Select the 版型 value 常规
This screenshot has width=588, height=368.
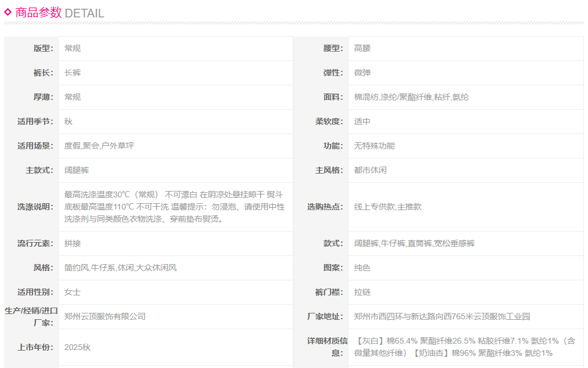(72, 48)
